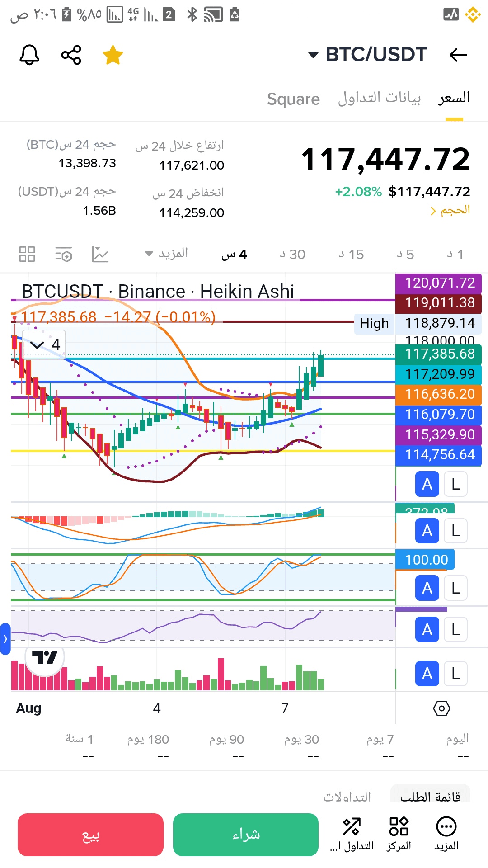
Task: Open chart display settings list icon
Action: click(63, 254)
